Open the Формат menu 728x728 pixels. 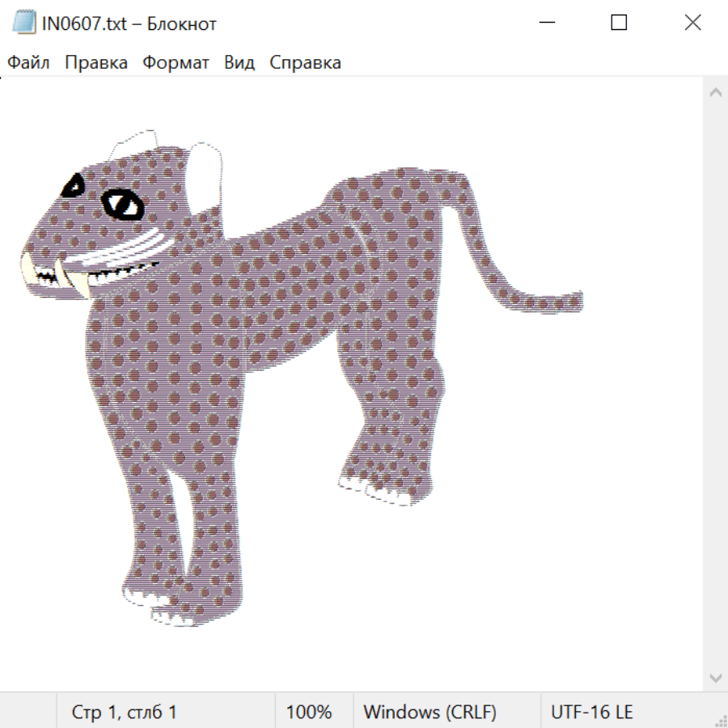[176, 63]
